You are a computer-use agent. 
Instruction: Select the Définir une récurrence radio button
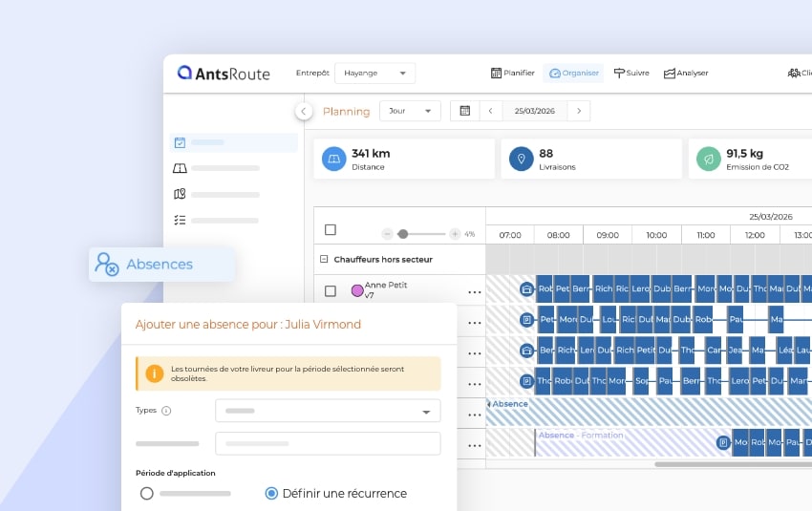(271, 494)
